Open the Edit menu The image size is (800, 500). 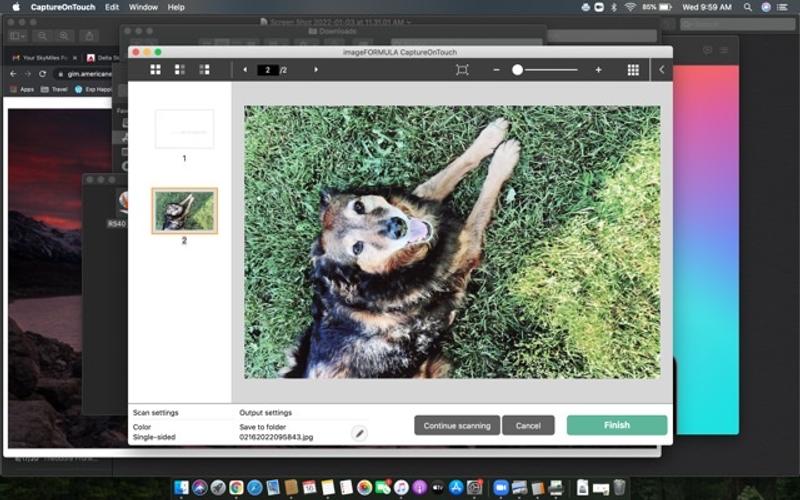click(112, 7)
